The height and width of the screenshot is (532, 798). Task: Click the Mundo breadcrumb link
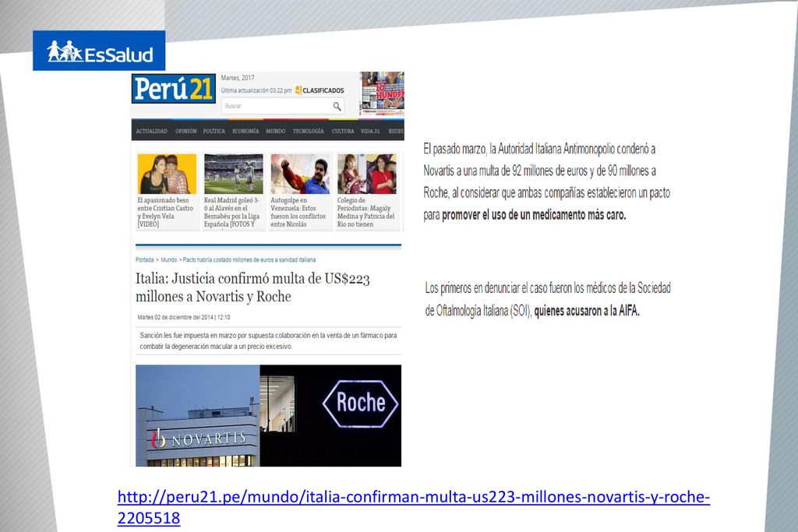(x=169, y=260)
